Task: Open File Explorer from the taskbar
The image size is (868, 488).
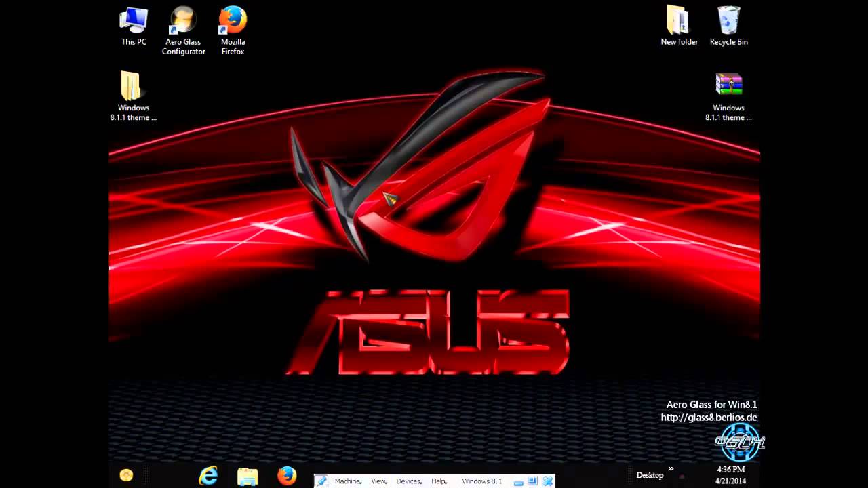Action: [248, 476]
